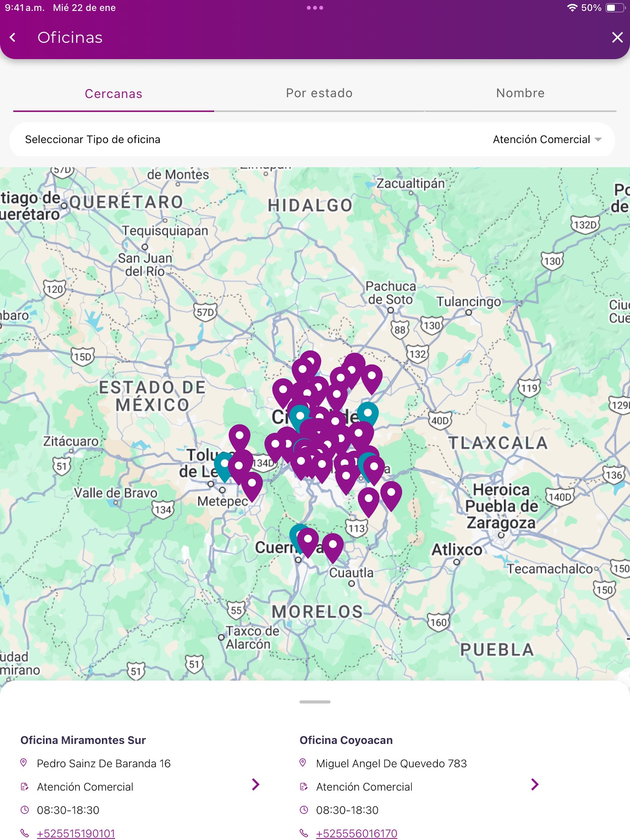630x840 pixels.
Task: Switch to the Nombre tab
Action: [x=520, y=93]
